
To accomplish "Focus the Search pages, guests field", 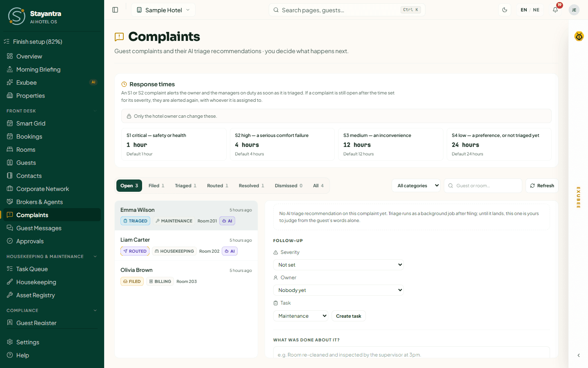I will pyautogui.click(x=347, y=10).
